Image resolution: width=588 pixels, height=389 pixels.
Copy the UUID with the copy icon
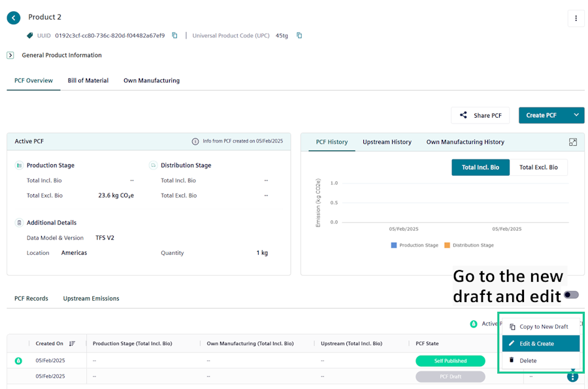(x=174, y=35)
